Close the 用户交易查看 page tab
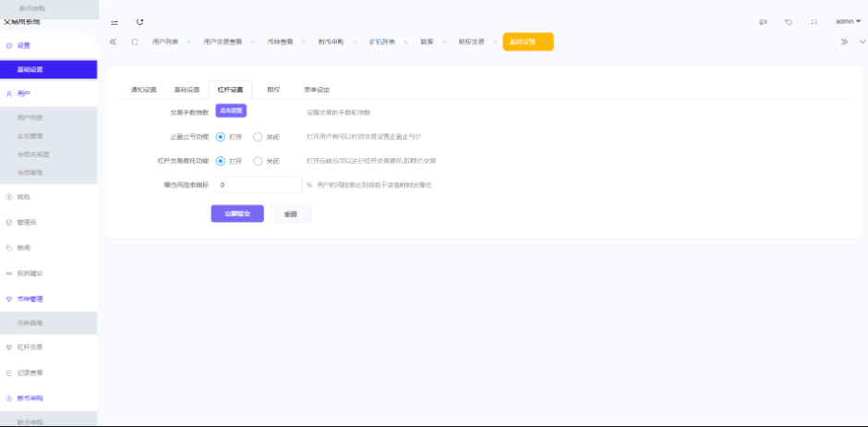Screen dimensions: 868x427 pos(252,43)
